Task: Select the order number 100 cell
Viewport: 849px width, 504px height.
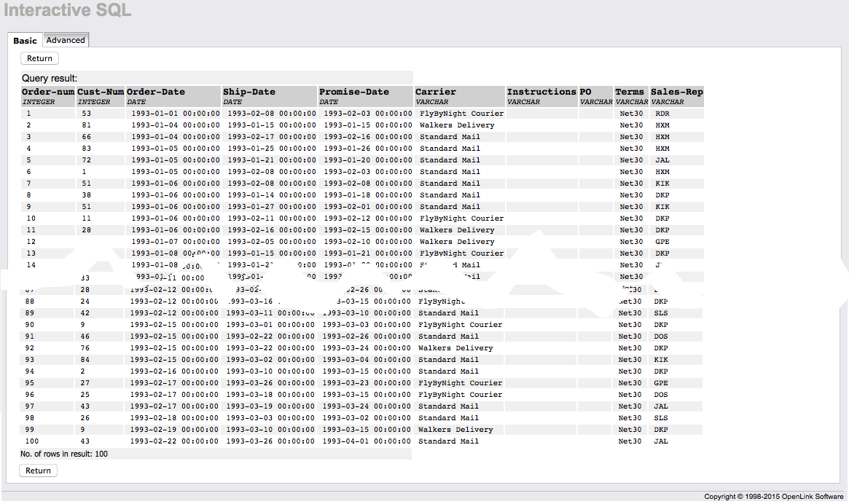Action: tap(31, 441)
